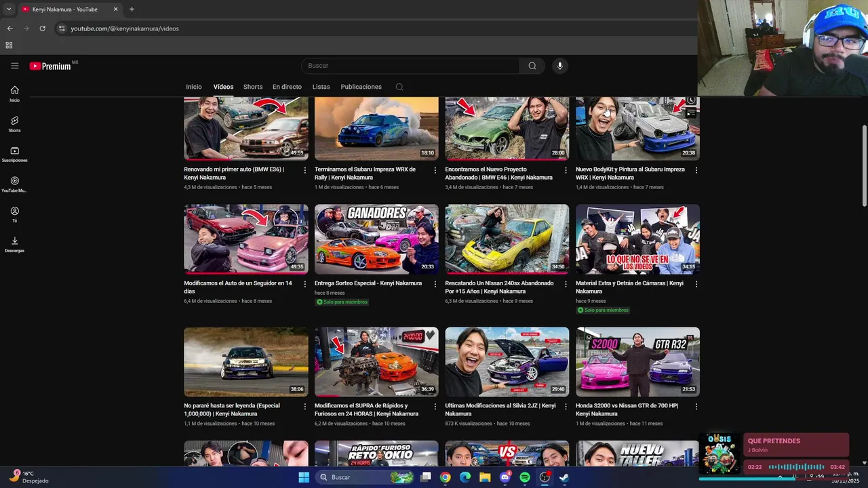Click Solo para miembros badge under Entrega Sorteo
868x488 pixels.
pyautogui.click(x=342, y=302)
